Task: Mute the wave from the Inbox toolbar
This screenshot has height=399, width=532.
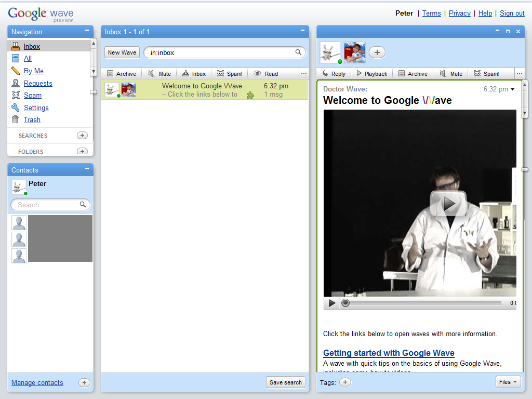Action: pyautogui.click(x=160, y=74)
